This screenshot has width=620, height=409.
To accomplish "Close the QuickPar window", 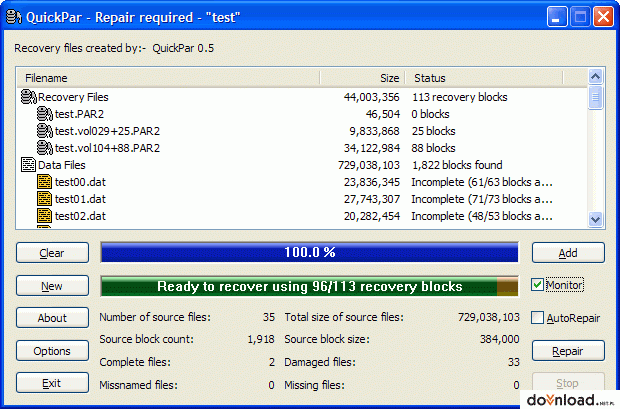I will click(603, 17).
